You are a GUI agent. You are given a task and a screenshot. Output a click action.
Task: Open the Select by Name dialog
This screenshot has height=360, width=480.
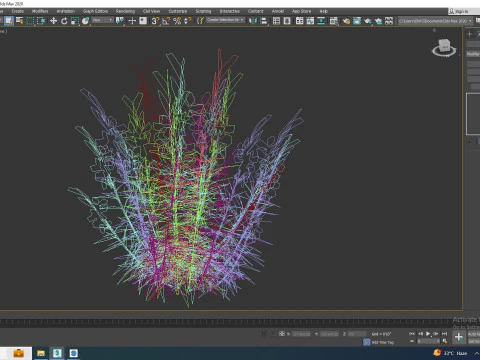point(20,21)
